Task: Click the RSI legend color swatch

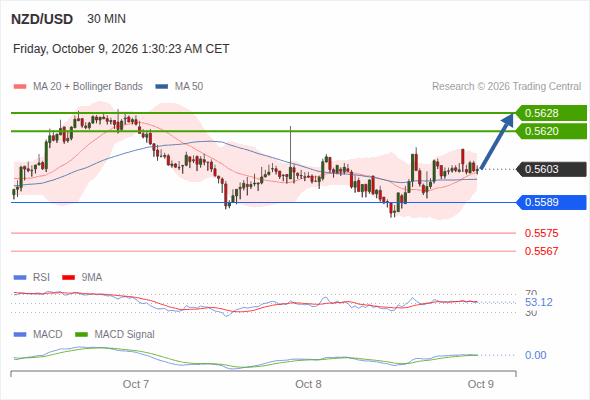Action: click(20, 278)
